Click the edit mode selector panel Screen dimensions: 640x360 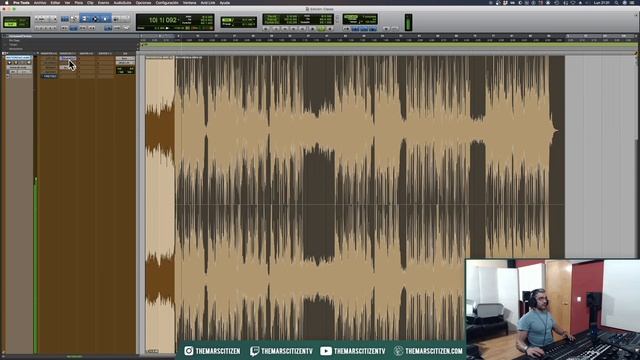point(17,22)
